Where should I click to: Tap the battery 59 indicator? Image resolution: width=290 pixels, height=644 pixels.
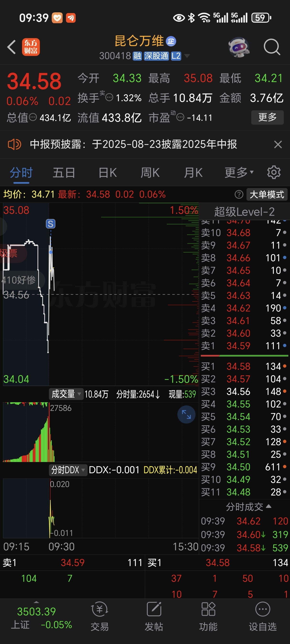point(261,18)
